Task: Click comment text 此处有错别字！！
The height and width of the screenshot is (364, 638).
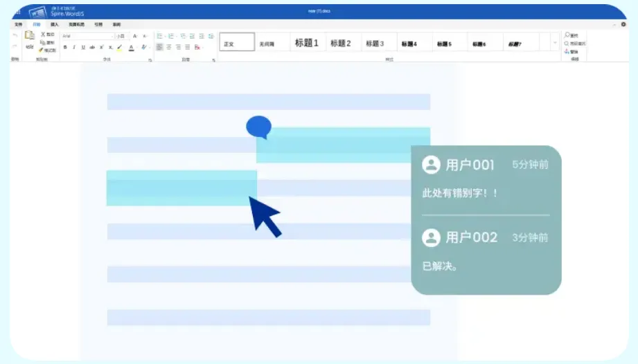Action: click(x=460, y=193)
